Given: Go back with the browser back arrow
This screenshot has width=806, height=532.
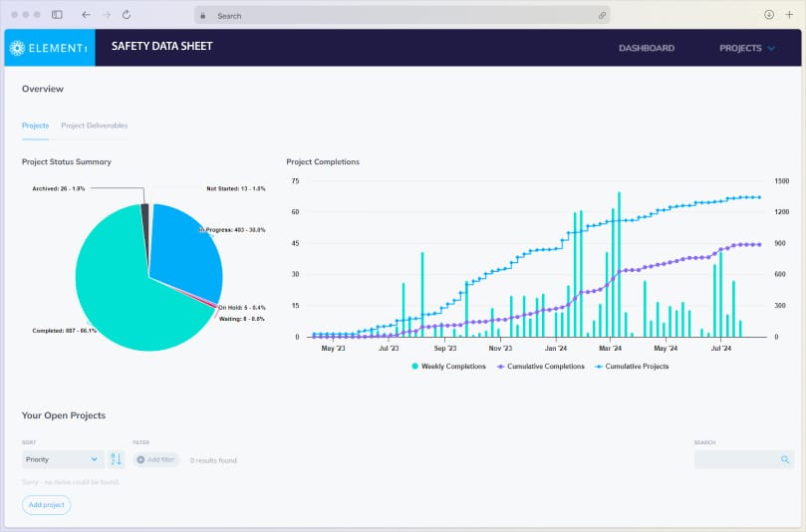Looking at the screenshot, I should click(x=86, y=15).
